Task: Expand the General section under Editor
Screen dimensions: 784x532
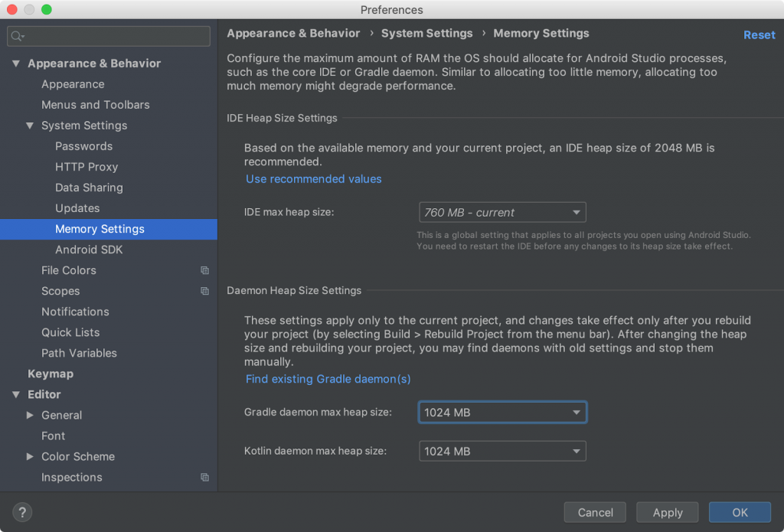Action: 30,415
